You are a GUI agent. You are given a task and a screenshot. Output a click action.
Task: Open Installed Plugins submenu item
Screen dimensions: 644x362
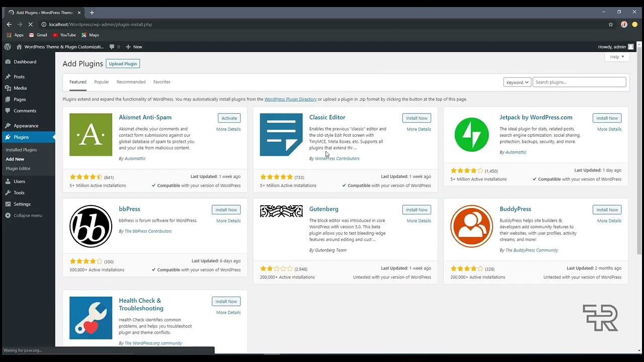(22, 150)
